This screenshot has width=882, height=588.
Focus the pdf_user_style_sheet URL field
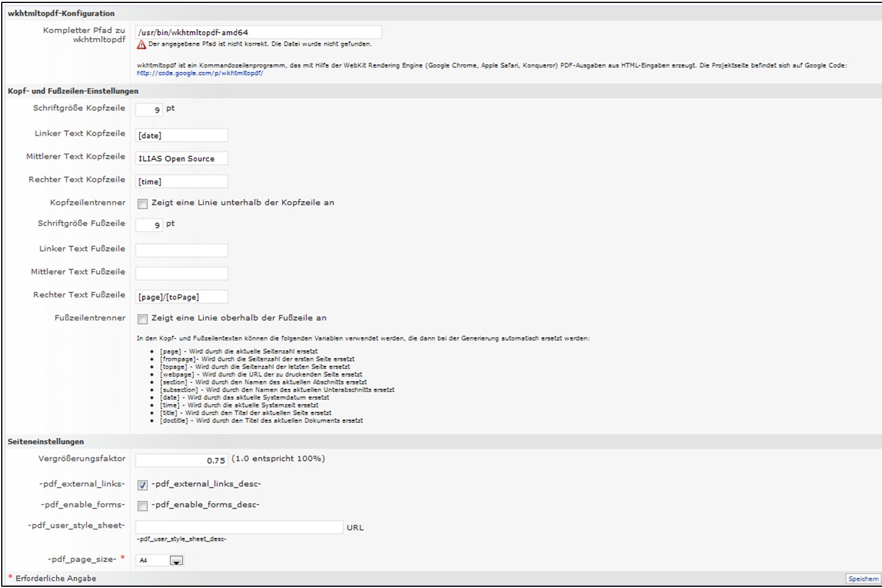point(239,527)
